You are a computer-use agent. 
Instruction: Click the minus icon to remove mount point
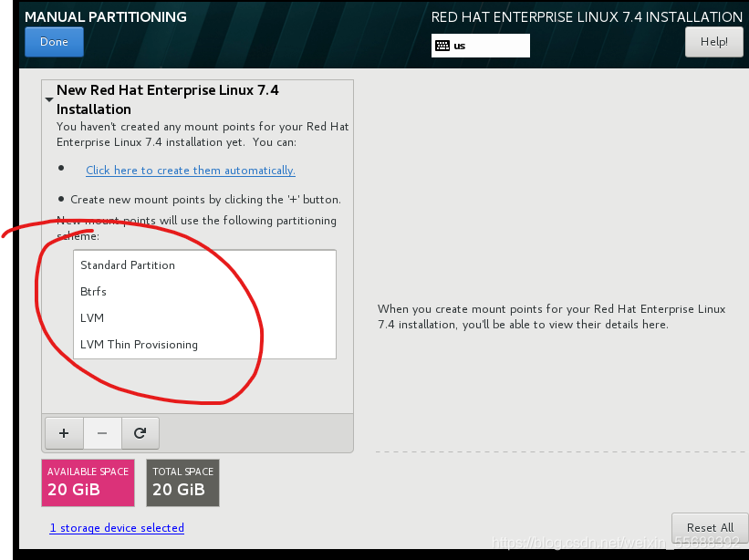point(102,433)
